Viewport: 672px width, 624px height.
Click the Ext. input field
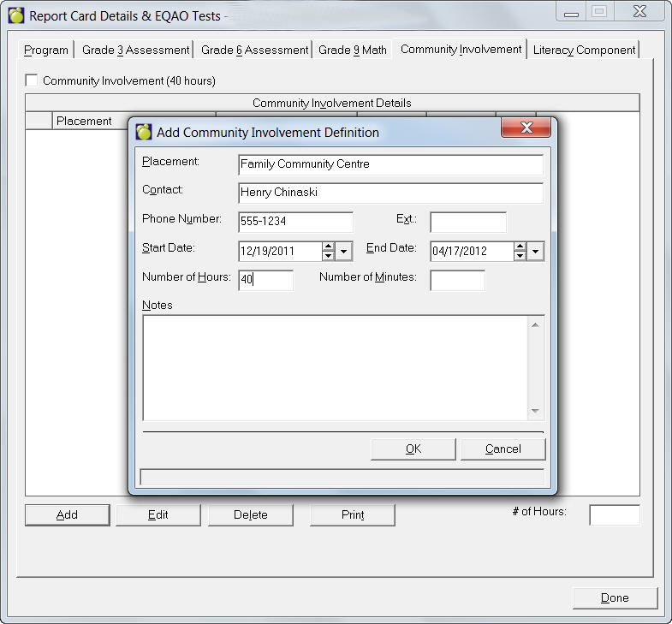coord(467,223)
